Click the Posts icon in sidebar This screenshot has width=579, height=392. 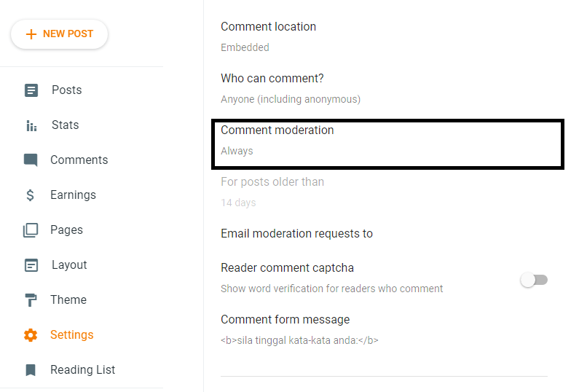point(31,90)
